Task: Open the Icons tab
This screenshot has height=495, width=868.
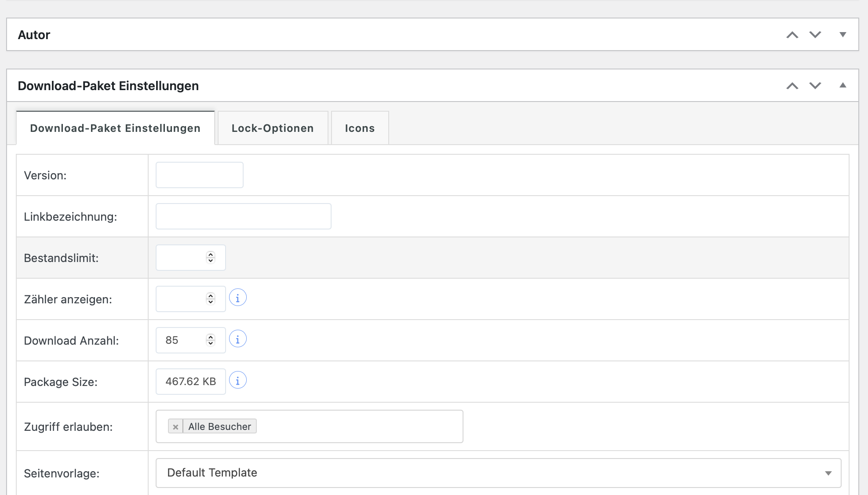Action: [360, 128]
